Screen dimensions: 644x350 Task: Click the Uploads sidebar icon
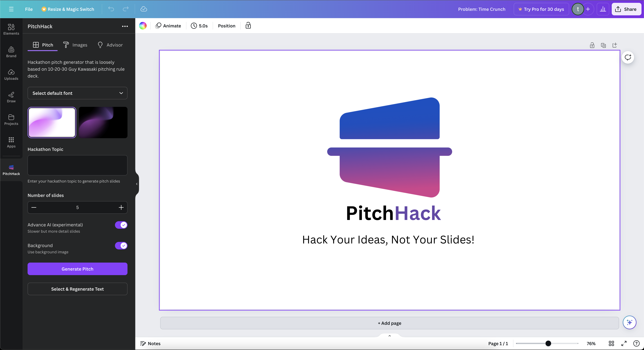coord(11,75)
